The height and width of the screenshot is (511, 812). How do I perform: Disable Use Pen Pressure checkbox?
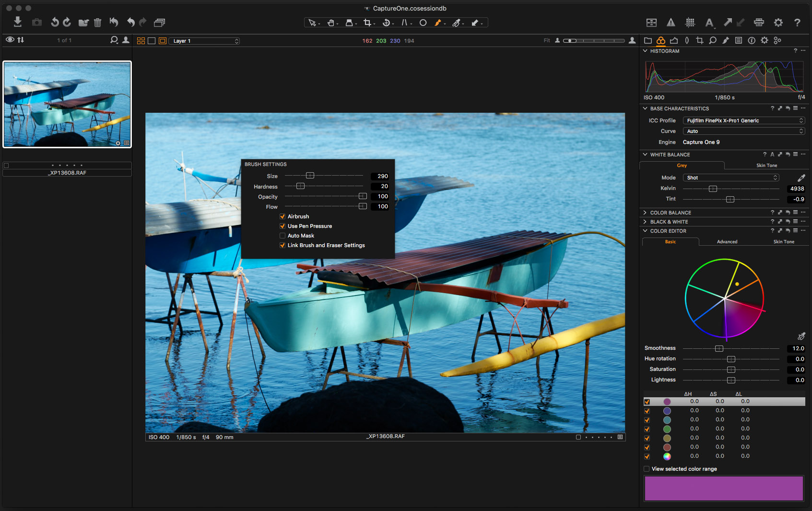point(282,226)
